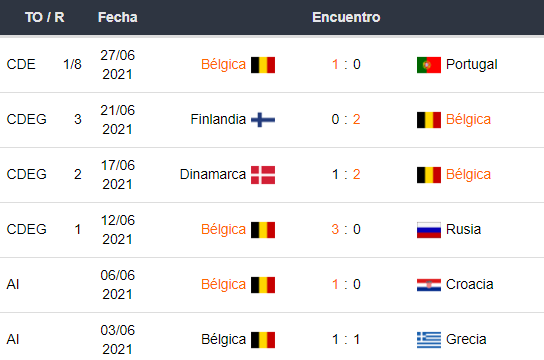The height and width of the screenshot is (360, 544).
Task: Click the TO / R column header
Action: click(x=45, y=17)
